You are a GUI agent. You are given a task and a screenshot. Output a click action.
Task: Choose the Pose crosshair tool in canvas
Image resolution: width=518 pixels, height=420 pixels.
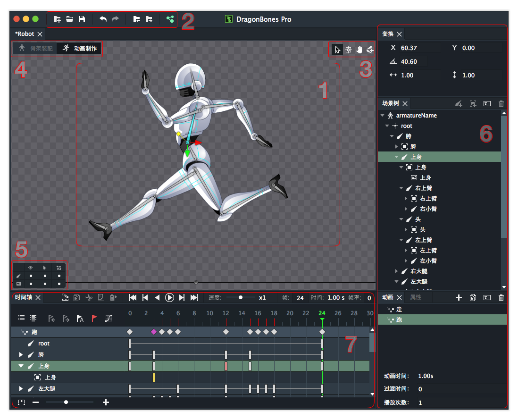click(x=348, y=50)
